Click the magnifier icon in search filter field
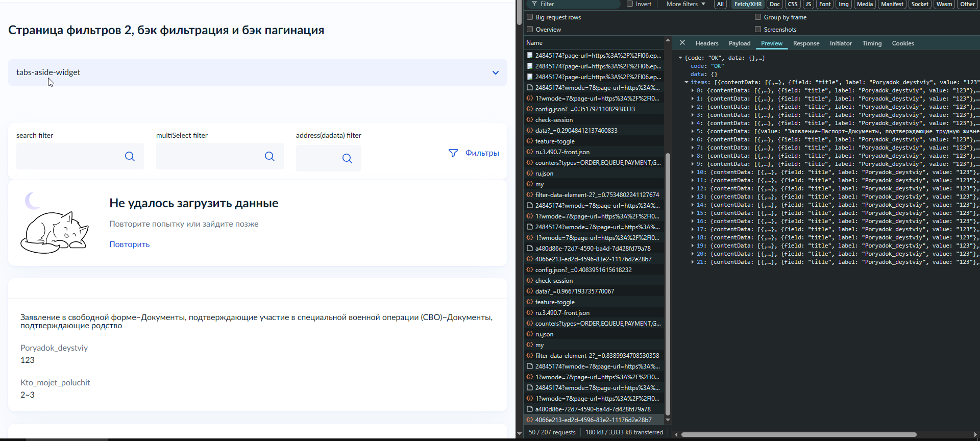980x441 pixels. coord(130,156)
